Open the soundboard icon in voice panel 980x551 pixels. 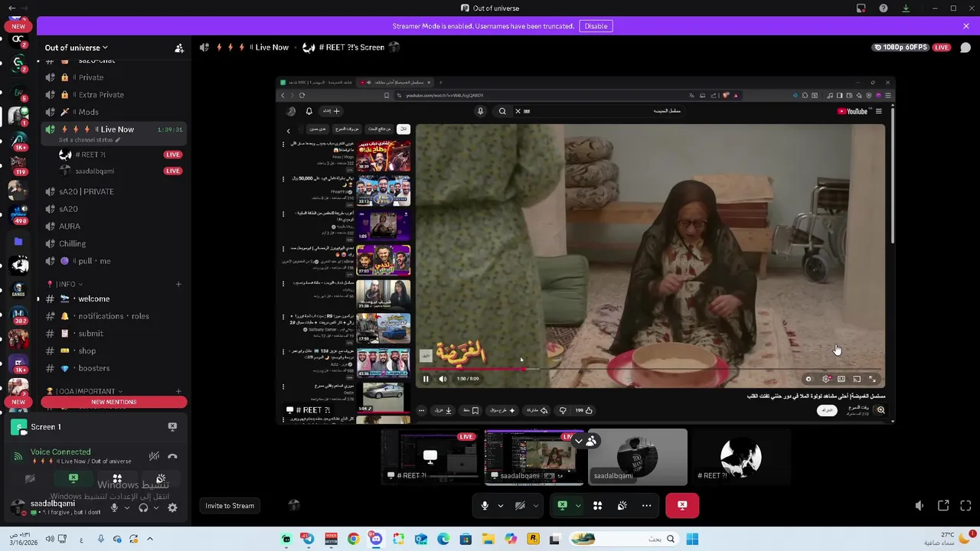click(161, 479)
